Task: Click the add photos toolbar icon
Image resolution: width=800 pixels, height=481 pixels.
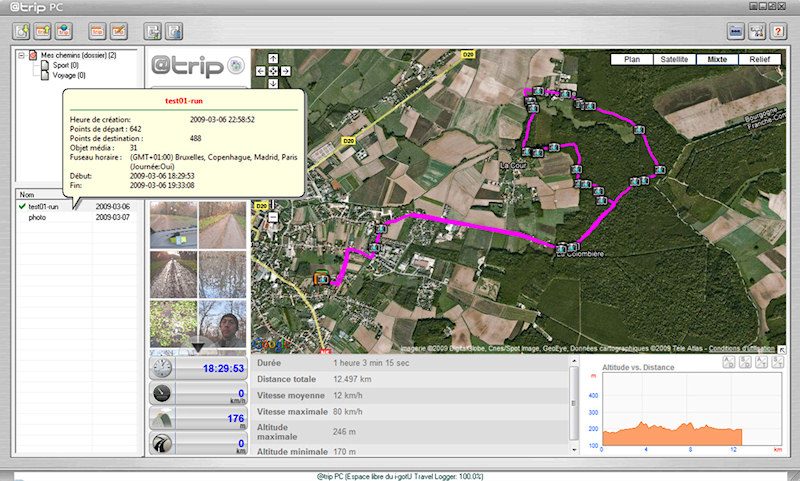Action: [153, 31]
